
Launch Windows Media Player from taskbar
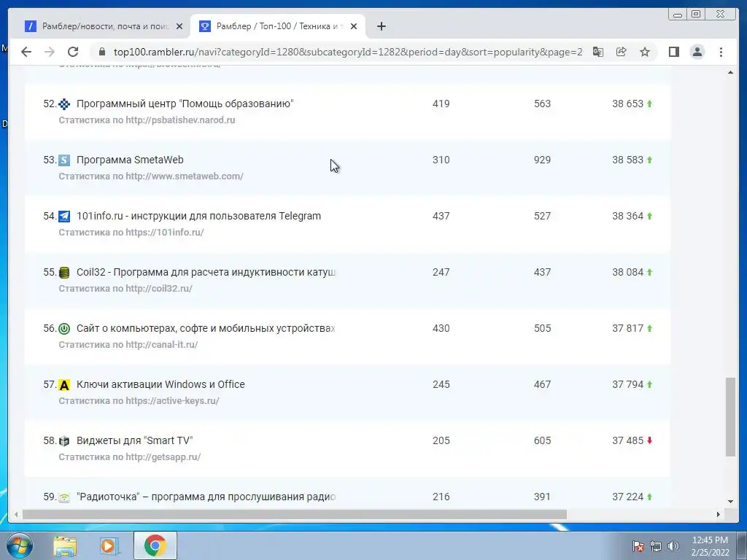pyautogui.click(x=109, y=545)
